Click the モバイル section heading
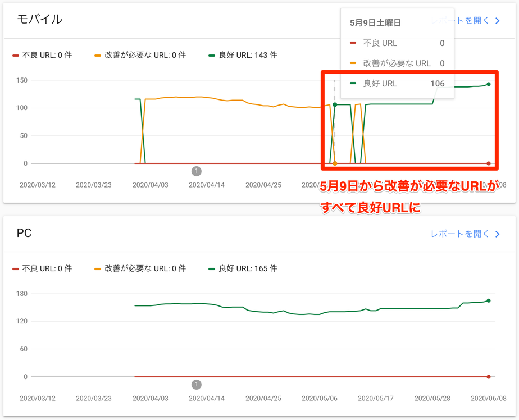The width and height of the screenshot is (519, 420). (x=39, y=19)
